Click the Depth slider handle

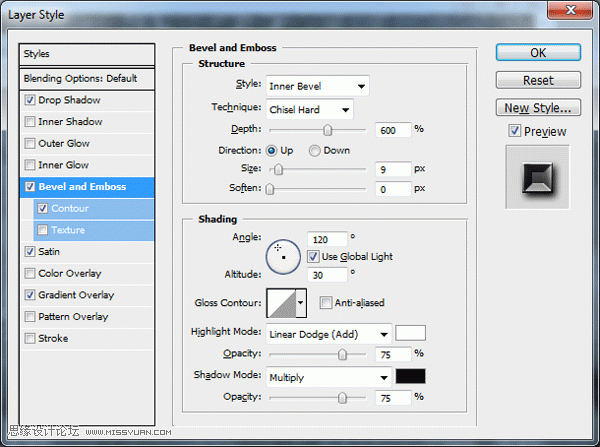click(328, 130)
